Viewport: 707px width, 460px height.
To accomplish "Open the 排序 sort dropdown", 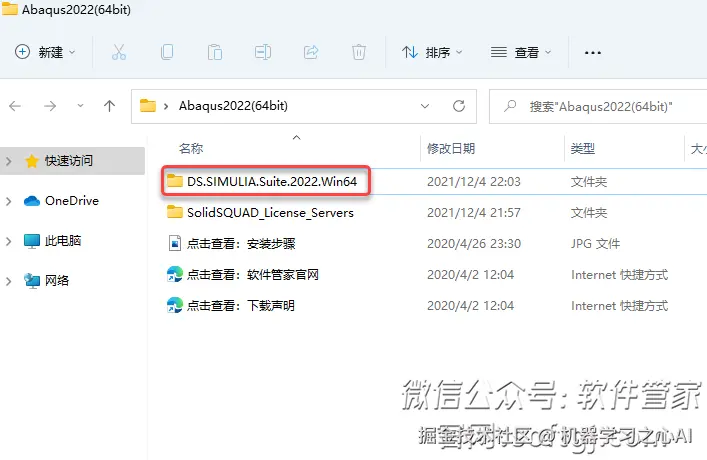I will [x=432, y=52].
